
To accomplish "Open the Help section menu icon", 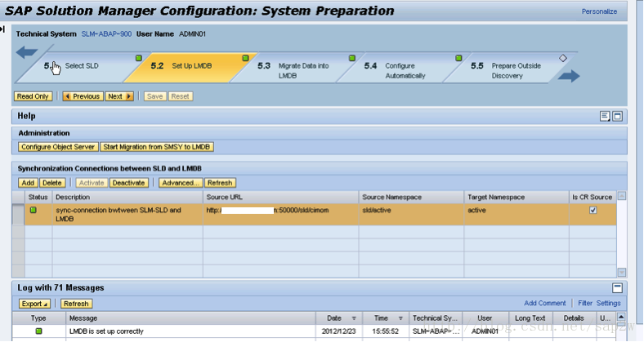I will pos(605,117).
